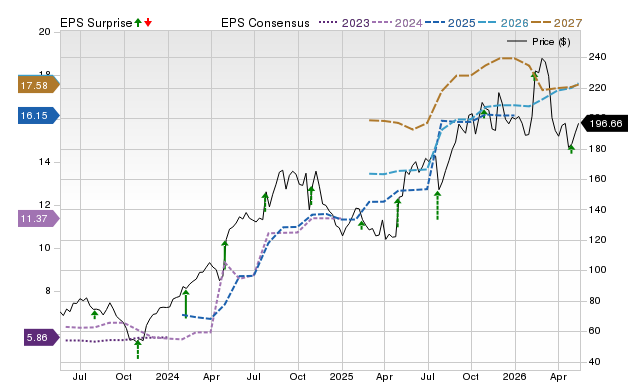Click the 2026 label on the time axis
The image size is (640, 382).
[x=514, y=376]
